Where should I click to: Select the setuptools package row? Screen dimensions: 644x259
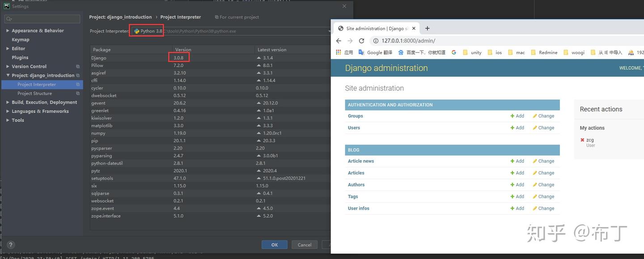pyautogui.click(x=210, y=178)
